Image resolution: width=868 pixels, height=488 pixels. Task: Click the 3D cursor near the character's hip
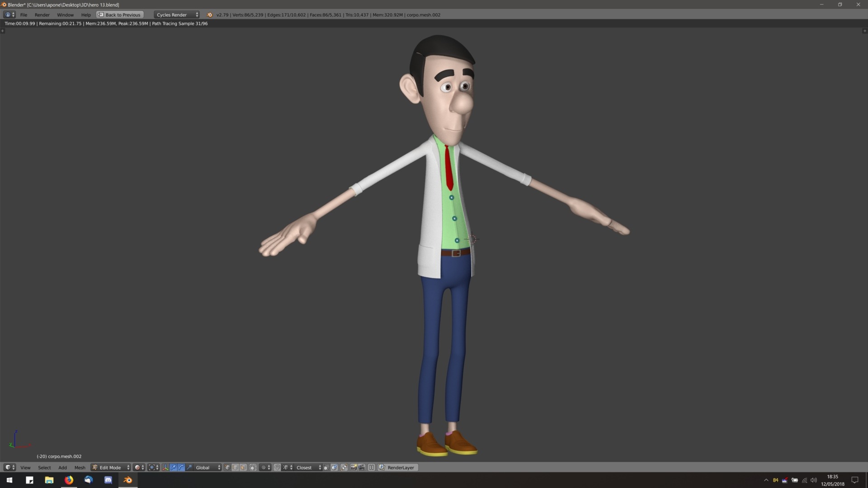(x=472, y=239)
